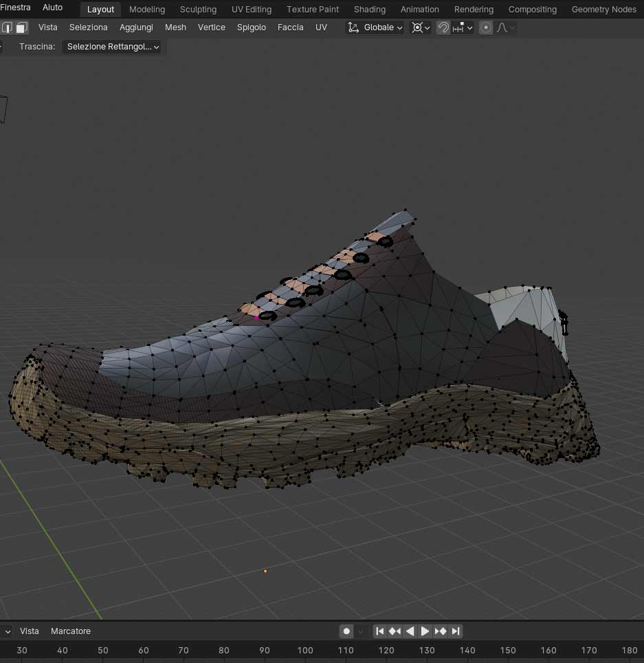644x663 pixels.
Task: Open the Mesh menu
Action: tap(175, 28)
